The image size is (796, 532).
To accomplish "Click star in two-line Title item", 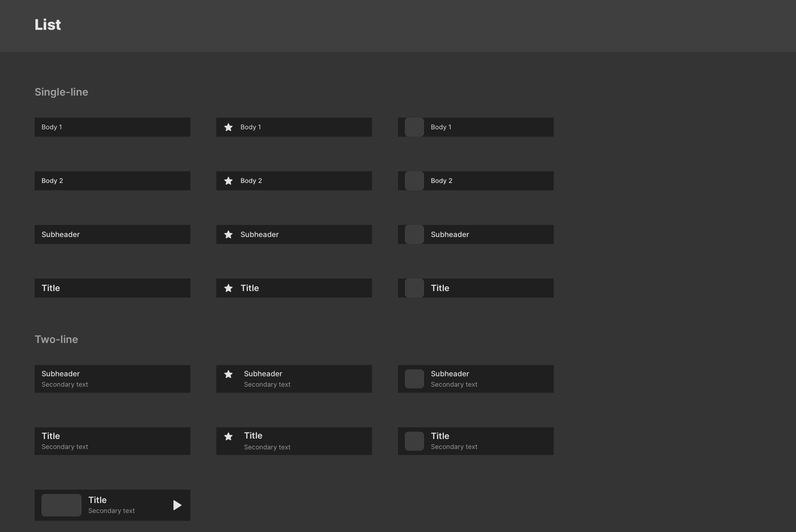I will coord(228,436).
